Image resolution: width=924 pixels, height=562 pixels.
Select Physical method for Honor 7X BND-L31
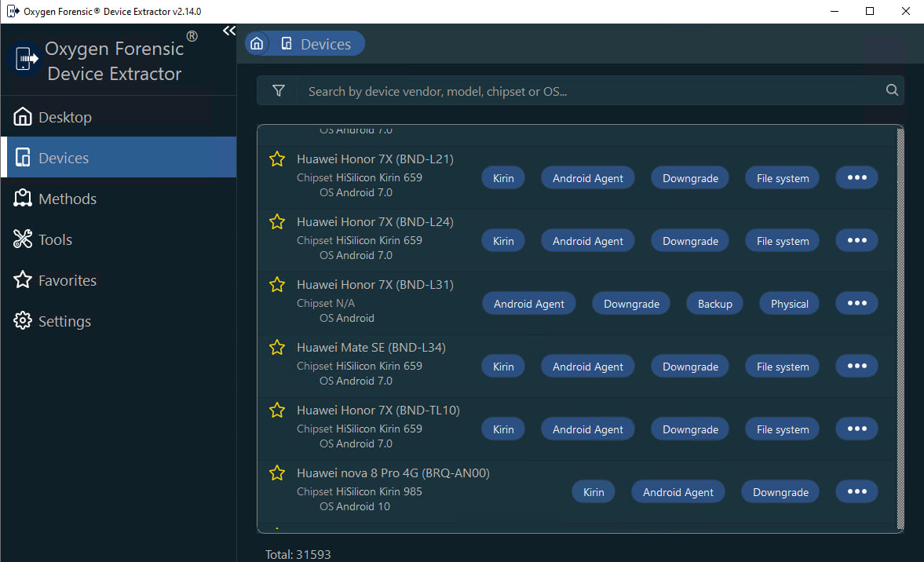pos(789,304)
